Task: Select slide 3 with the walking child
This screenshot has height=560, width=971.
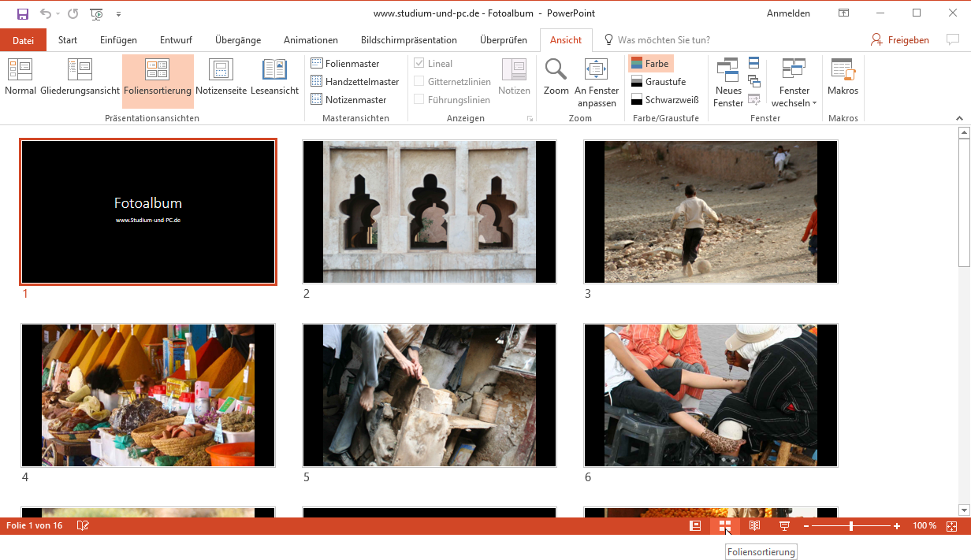Action: pyautogui.click(x=711, y=212)
